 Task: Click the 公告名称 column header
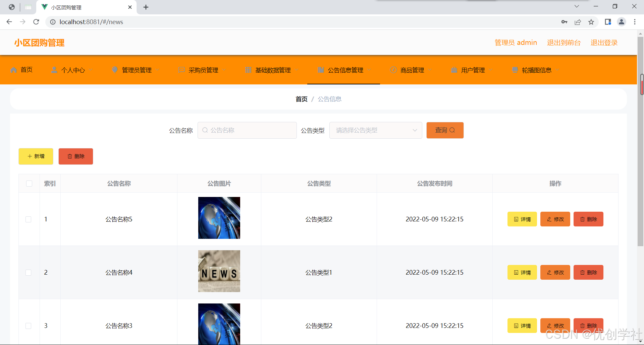pos(119,184)
